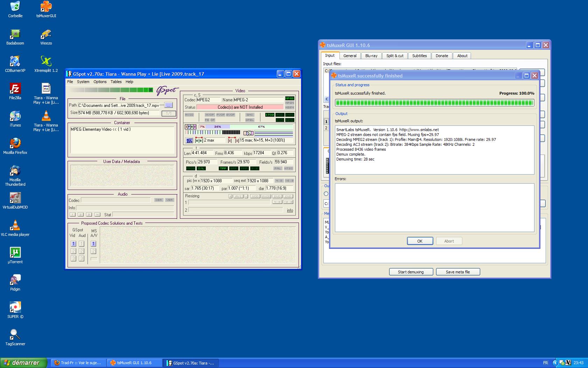Image resolution: width=588 pixels, height=368 pixels.
Task: Click the tsMuxeR 100% progress bar
Action: pyautogui.click(x=434, y=103)
